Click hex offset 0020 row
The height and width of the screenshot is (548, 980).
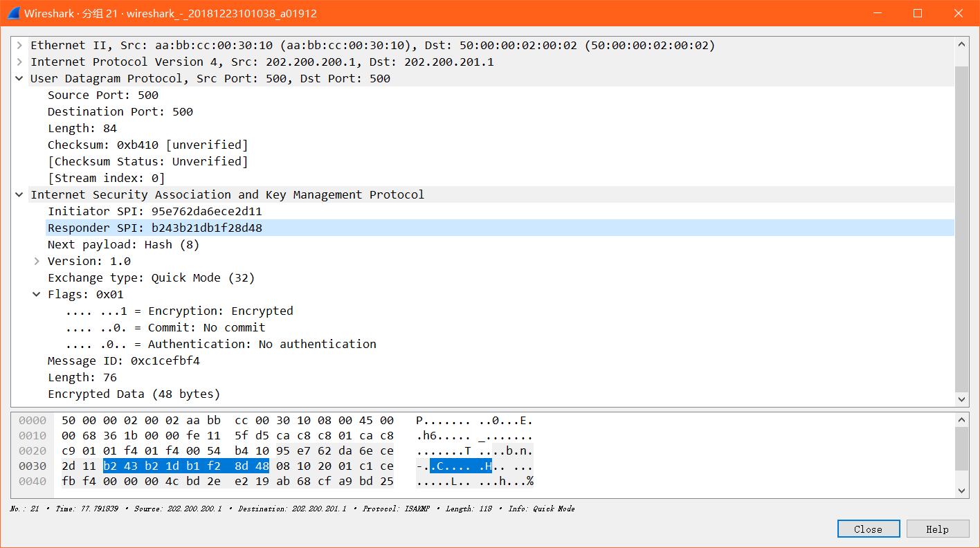33,450
